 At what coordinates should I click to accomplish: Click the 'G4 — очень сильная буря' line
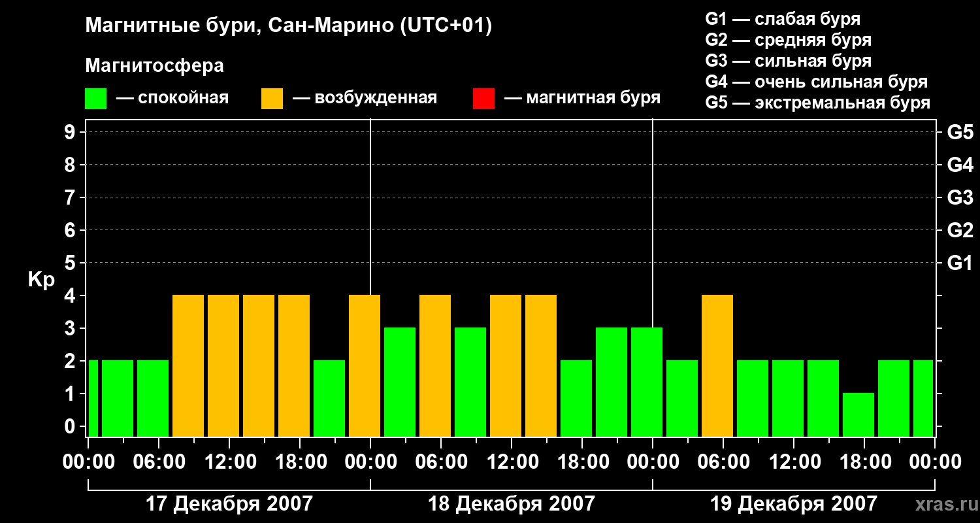pos(817,82)
